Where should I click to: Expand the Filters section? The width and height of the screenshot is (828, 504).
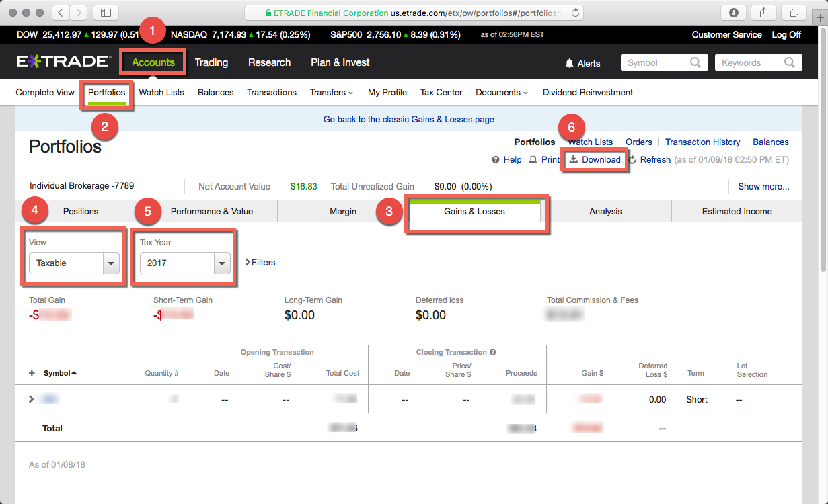pyautogui.click(x=260, y=262)
